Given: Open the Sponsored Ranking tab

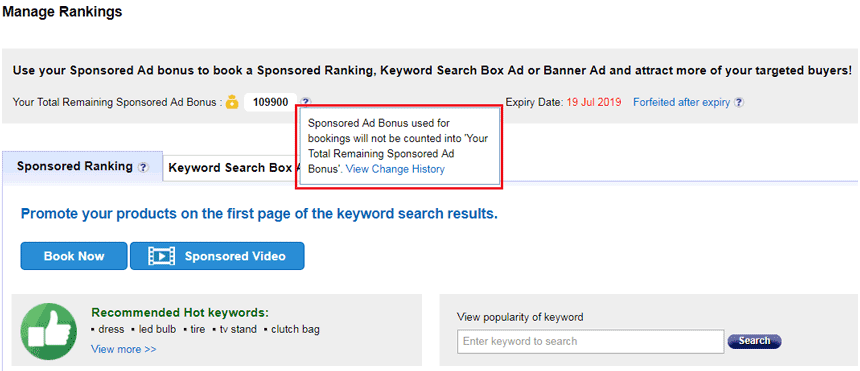Looking at the screenshot, I should coord(83,166).
